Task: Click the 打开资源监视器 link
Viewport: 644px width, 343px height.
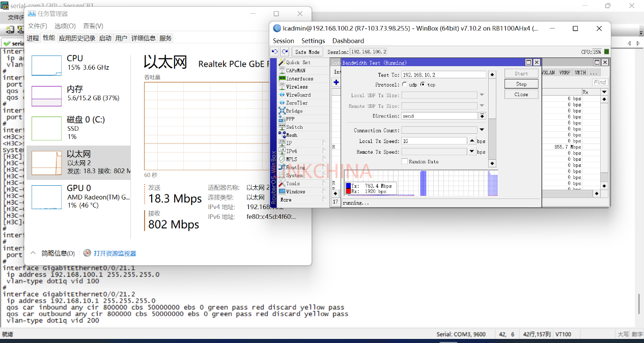Action: tap(115, 253)
